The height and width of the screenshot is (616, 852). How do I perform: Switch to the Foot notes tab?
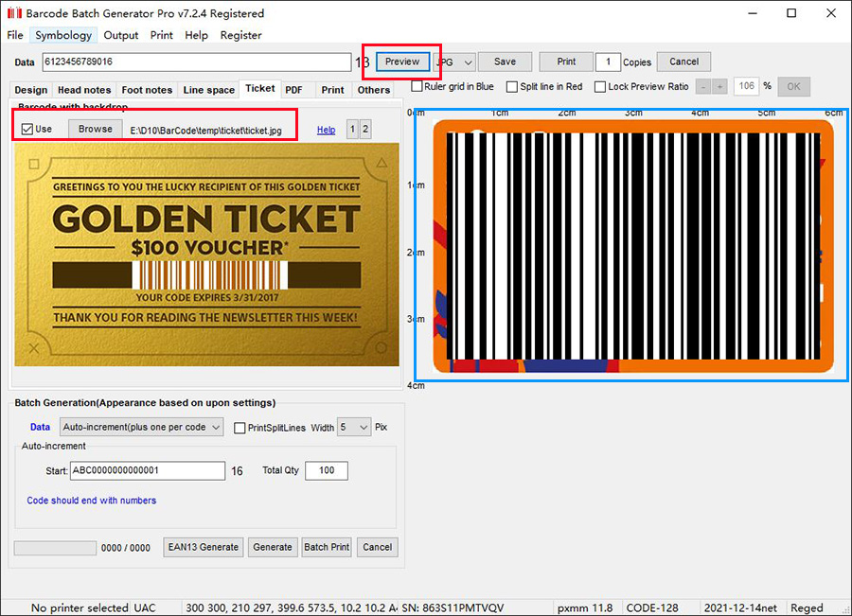(x=147, y=90)
